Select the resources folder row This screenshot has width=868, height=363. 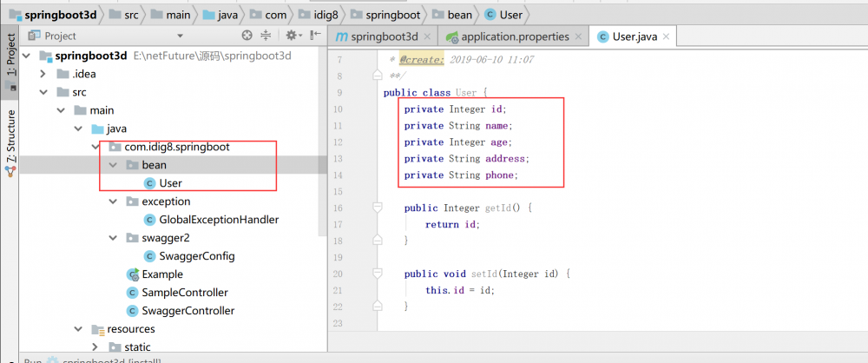pos(173,329)
